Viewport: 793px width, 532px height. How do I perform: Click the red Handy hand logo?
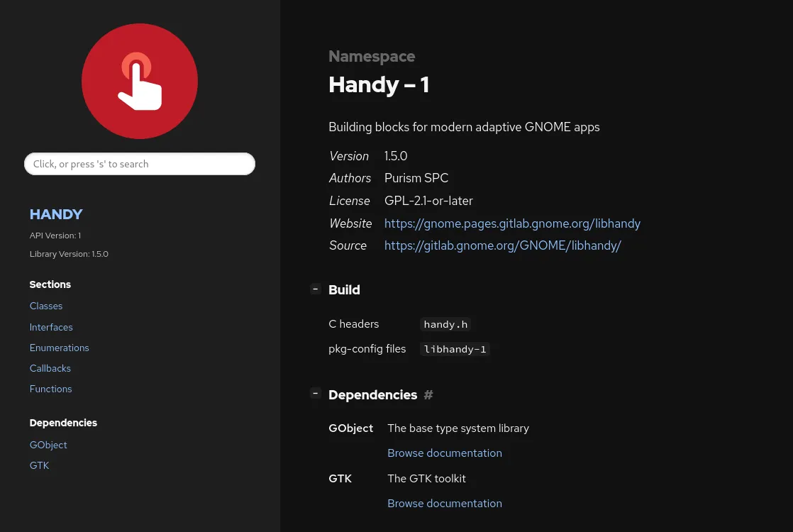coord(140,81)
